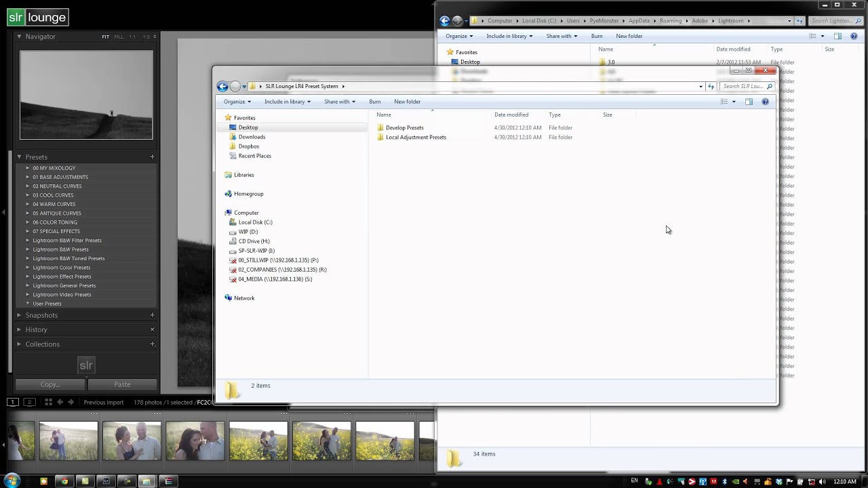
Task: Click Back button in Lightroom folder window
Action: click(445, 21)
